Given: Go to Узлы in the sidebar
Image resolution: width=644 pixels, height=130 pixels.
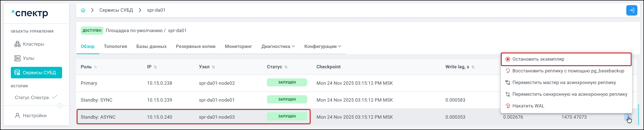Looking at the screenshot, I should [x=28, y=58].
